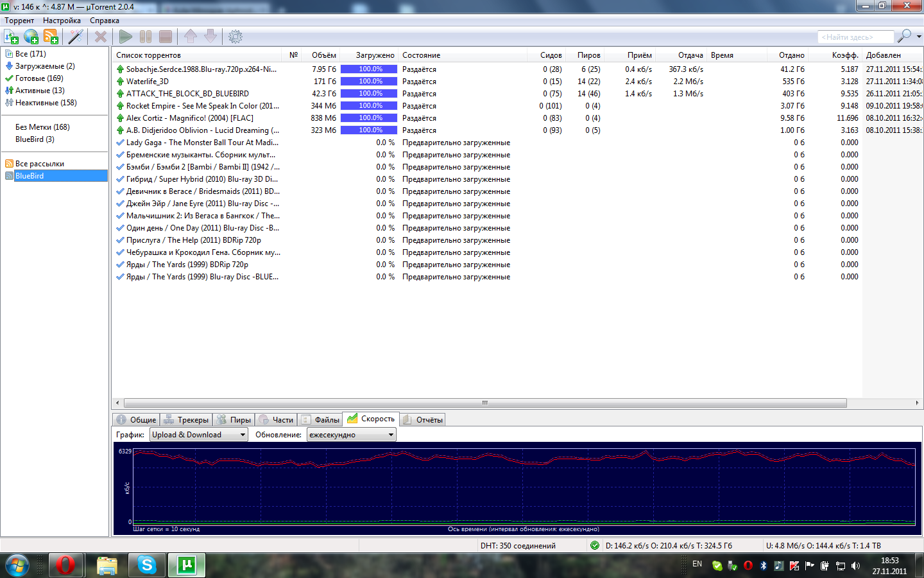Click the Remove torrent red X icon

click(x=101, y=37)
